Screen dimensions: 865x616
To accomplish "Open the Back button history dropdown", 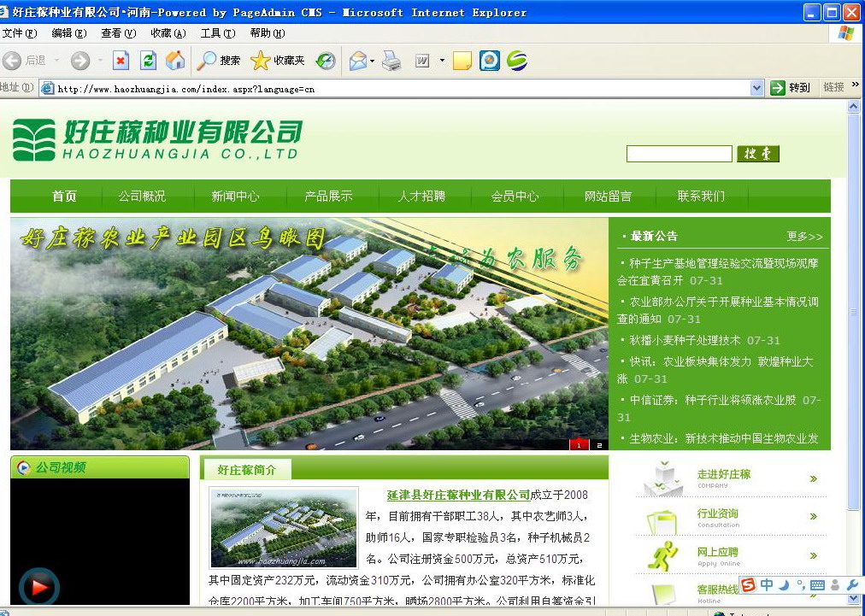I will 56,61.
